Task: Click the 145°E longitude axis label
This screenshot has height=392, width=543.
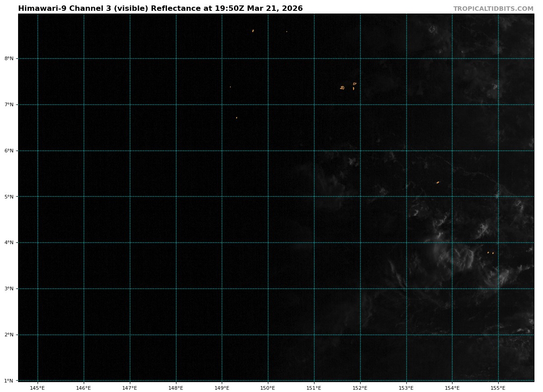Action: [38, 387]
